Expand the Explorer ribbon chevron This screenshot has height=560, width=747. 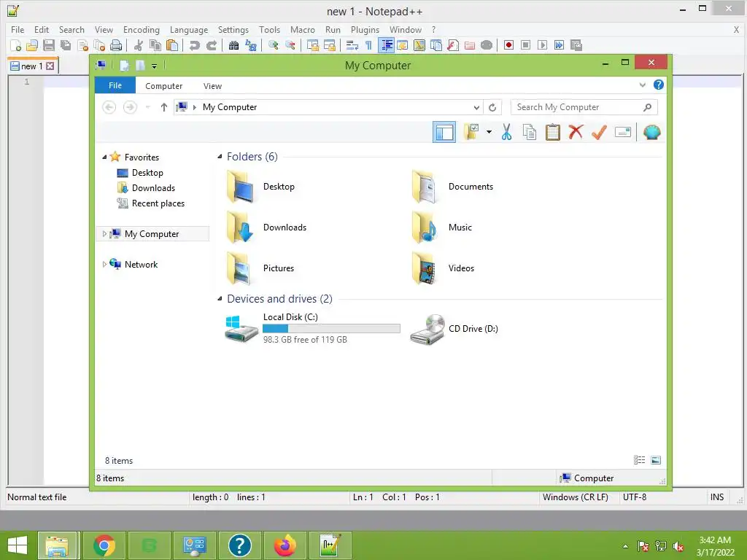tap(643, 85)
